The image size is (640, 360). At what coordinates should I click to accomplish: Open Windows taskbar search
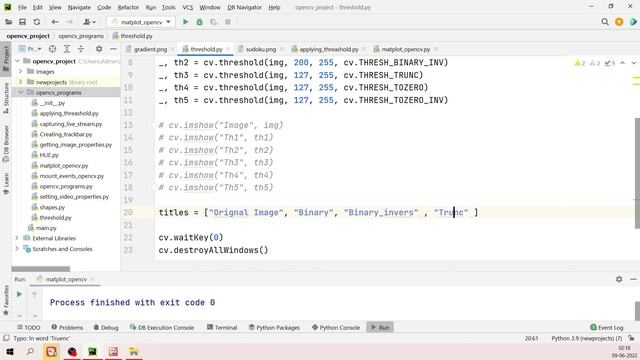(30, 352)
